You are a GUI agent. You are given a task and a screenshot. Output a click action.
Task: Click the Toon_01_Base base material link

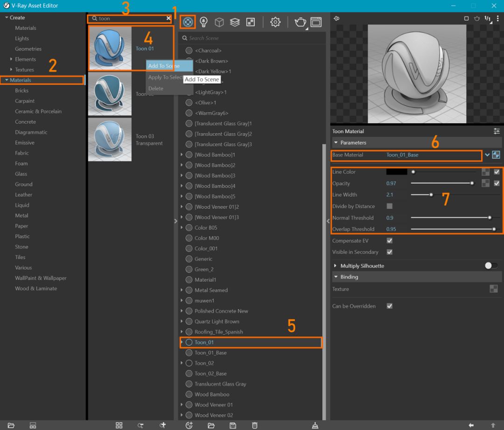402,155
